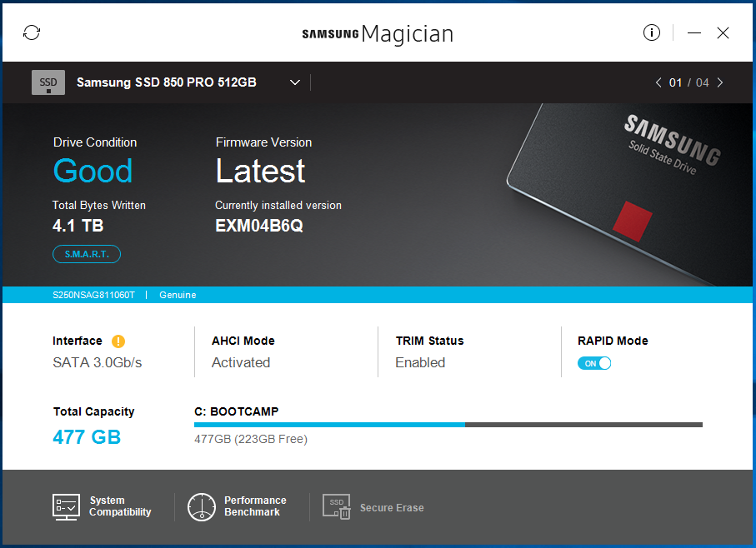756x548 pixels.
Task: Click the C: BOOTCAMP volume label
Action: [236, 411]
